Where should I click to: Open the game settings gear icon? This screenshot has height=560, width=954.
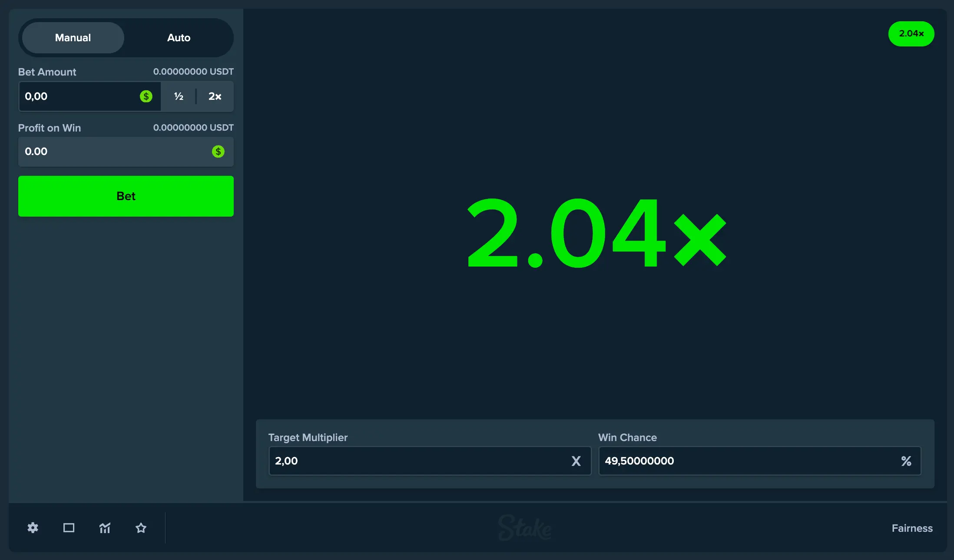33,528
